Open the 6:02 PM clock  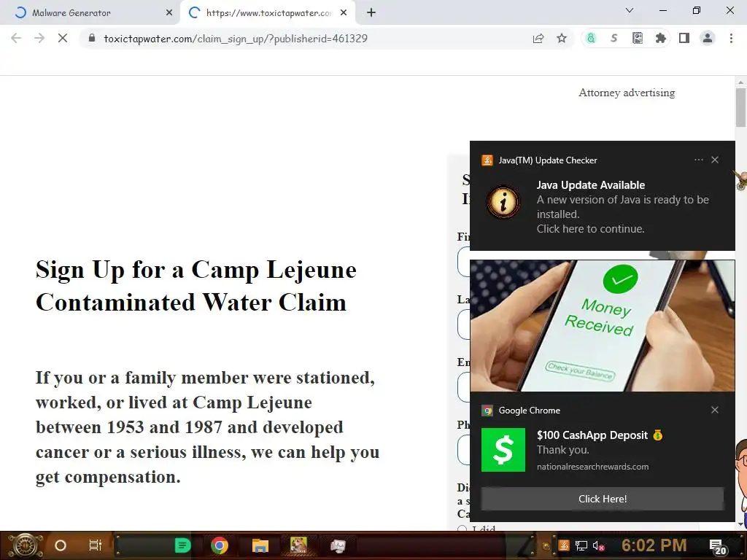click(654, 545)
